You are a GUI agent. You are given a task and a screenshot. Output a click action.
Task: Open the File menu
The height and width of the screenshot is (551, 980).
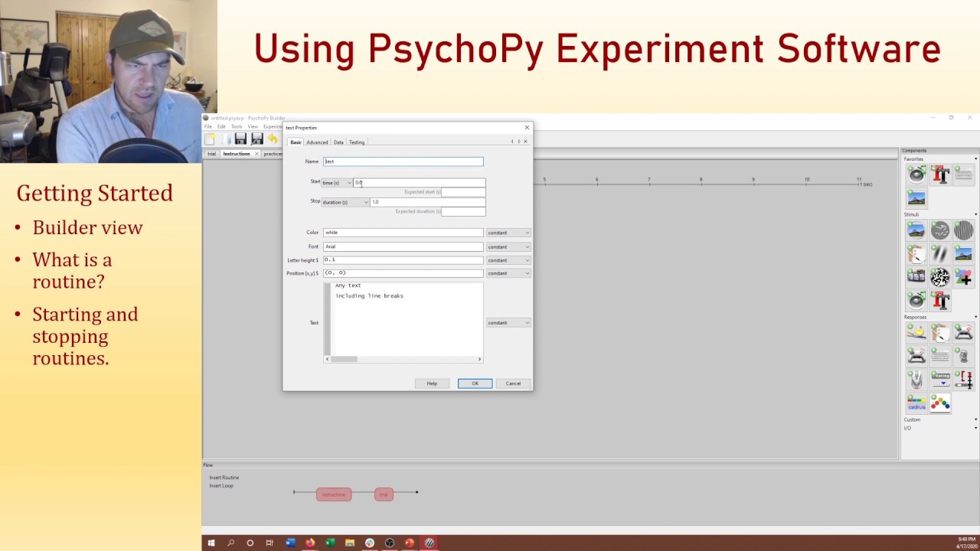pyautogui.click(x=207, y=126)
